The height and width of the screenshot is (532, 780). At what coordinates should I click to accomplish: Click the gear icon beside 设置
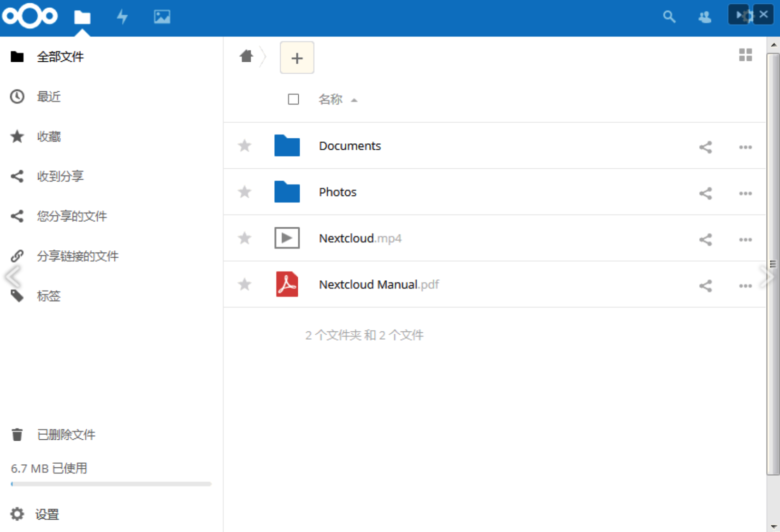point(17,514)
